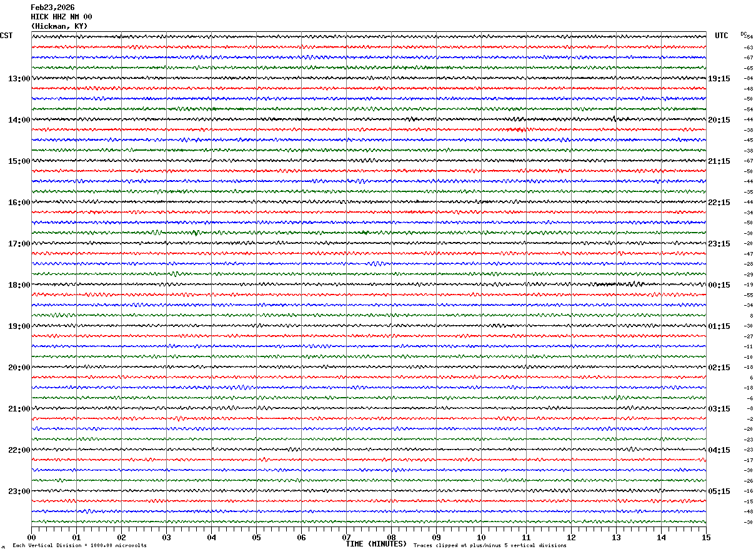Select the 21:00 CST row label
756x554 pixels.
pyautogui.click(x=19, y=409)
